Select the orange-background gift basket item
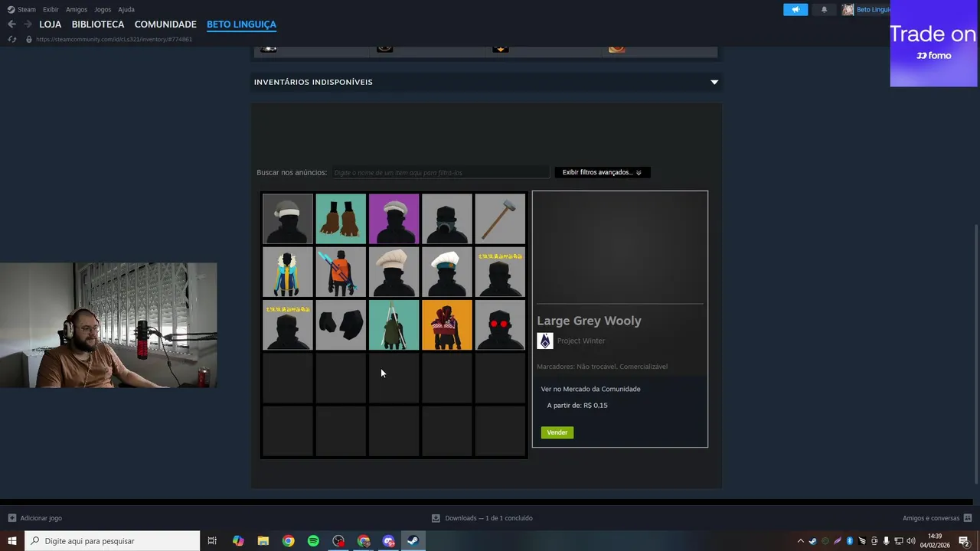The height and width of the screenshot is (551, 980). pyautogui.click(x=447, y=325)
